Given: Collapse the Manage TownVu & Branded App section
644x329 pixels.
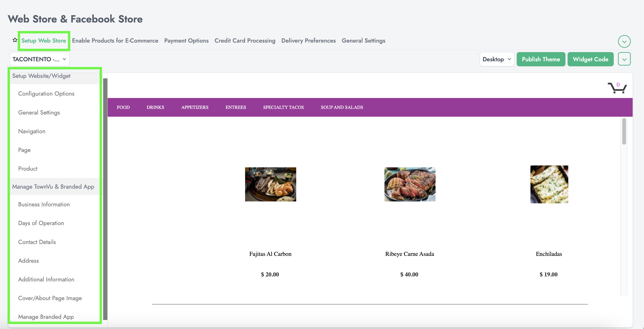Looking at the screenshot, I should point(53,187).
